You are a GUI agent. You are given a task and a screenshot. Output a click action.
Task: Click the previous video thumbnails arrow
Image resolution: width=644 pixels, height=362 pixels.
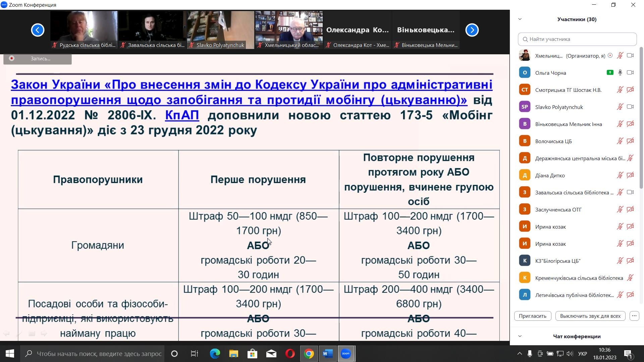(x=38, y=30)
